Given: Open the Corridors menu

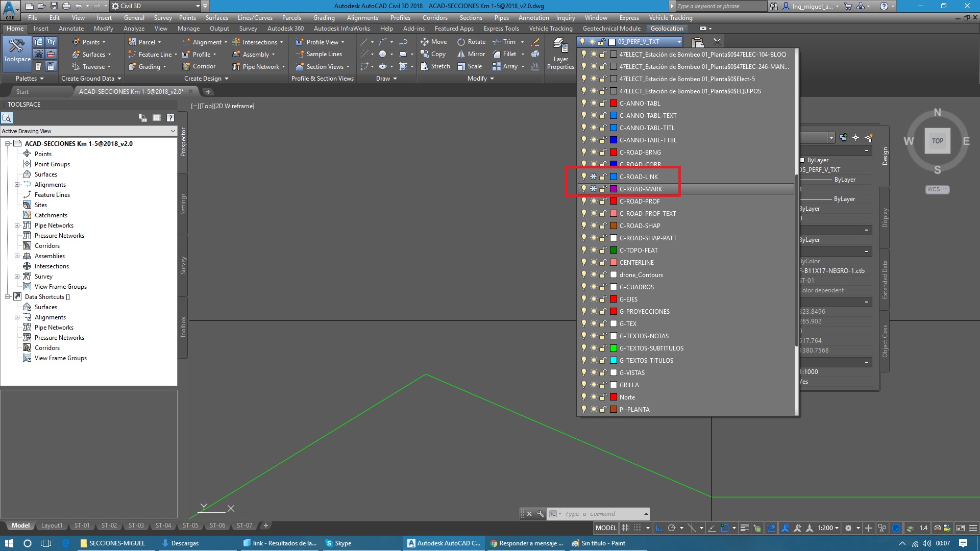Looking at the screenshot, I should [434, 18].
